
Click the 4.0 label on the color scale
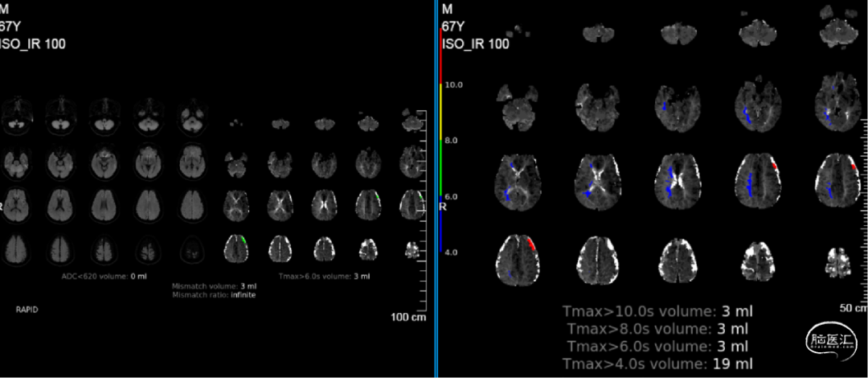pyautogui.click(x=450, y=253)
